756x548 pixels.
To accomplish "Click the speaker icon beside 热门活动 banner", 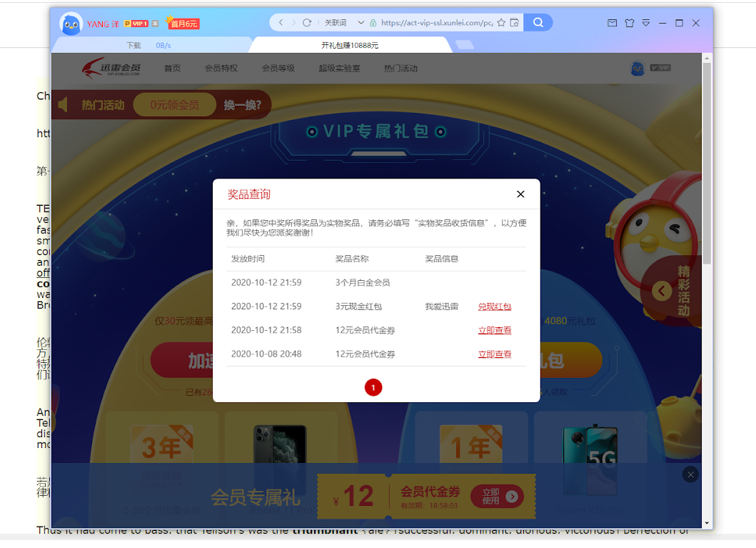I will pyautogui.click(x=63, y=105).
